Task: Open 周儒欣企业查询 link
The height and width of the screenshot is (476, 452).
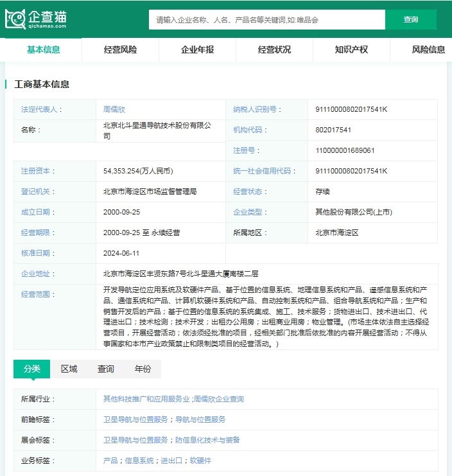Action: coord(219,399)
